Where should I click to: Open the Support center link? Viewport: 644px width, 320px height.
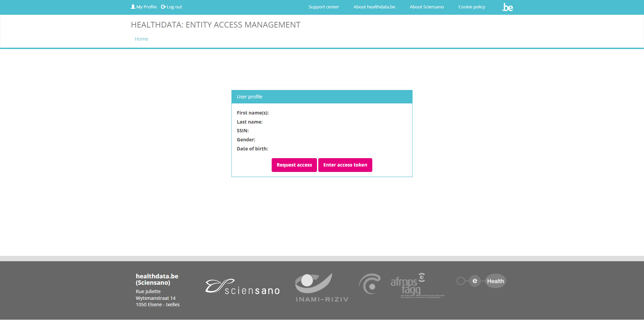pyautogui.click(x=323, y=7)
